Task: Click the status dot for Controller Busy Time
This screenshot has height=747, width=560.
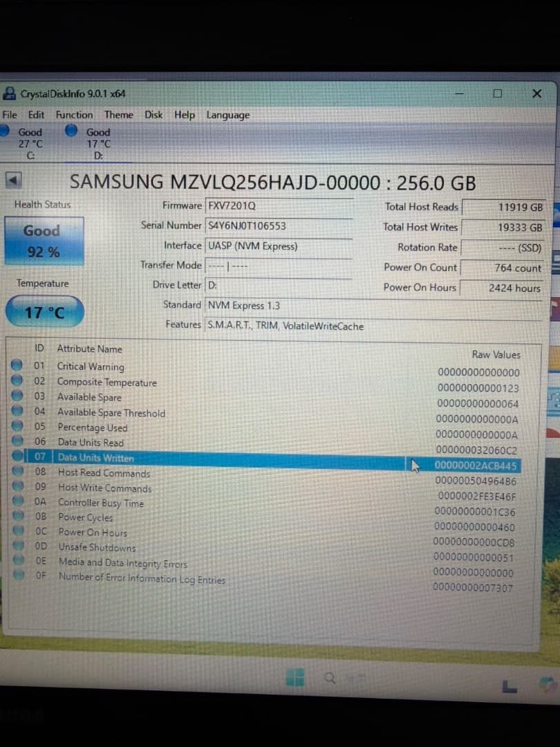Action: click(18, 501)
